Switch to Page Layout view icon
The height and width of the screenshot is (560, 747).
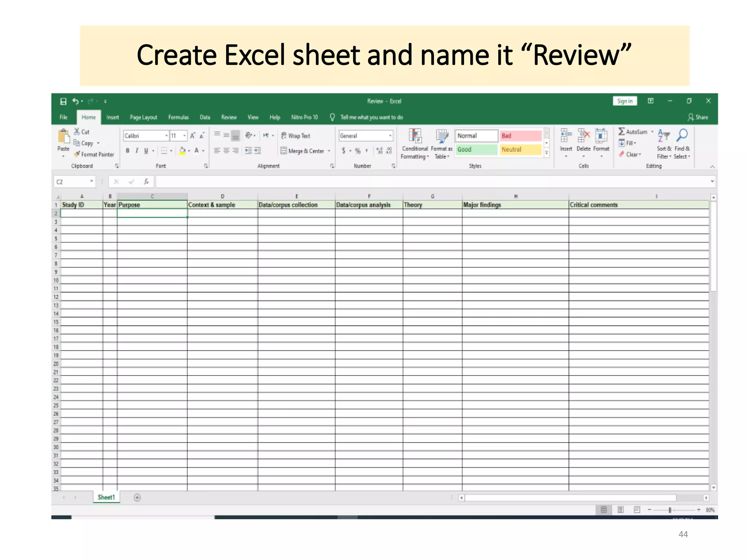pyautogui.click(x=620, y=510)
